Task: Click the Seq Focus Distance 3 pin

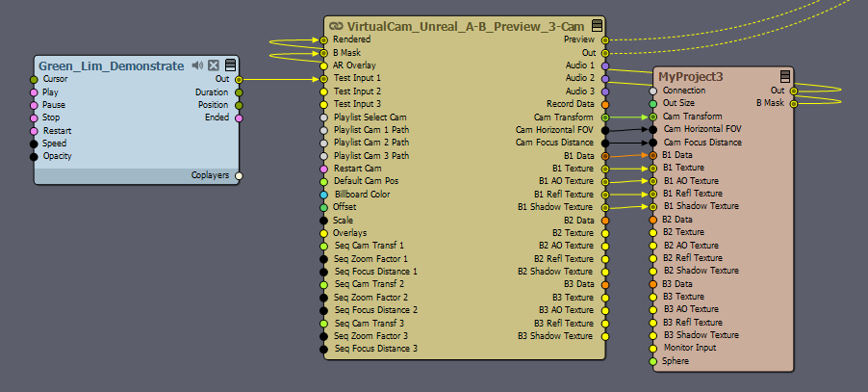Action: [324, 350]
